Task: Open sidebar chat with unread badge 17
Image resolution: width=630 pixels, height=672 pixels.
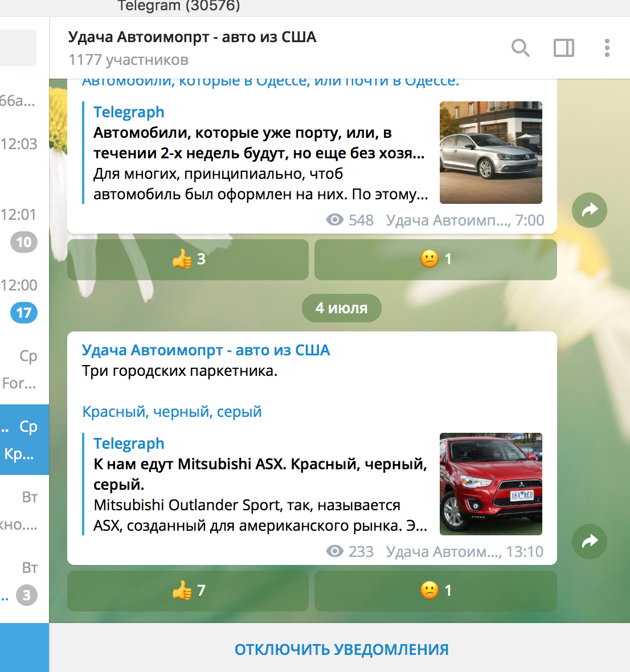Action: pos(24,299)
